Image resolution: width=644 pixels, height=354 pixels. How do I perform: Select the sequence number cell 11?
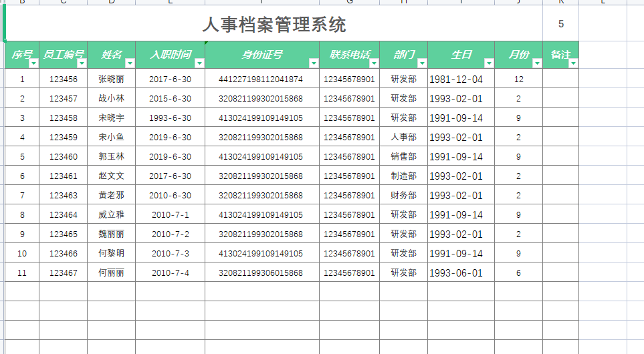(22, 273)
